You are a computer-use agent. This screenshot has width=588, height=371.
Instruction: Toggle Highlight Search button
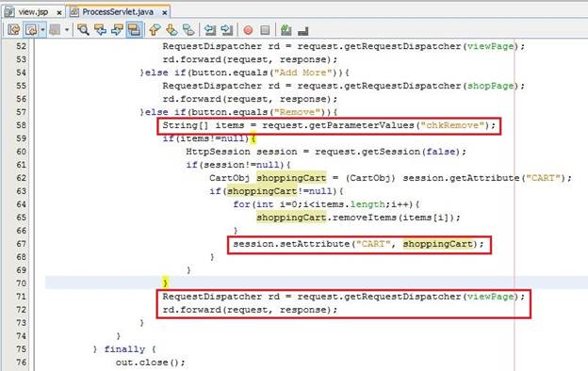click(x=134, y=29)
